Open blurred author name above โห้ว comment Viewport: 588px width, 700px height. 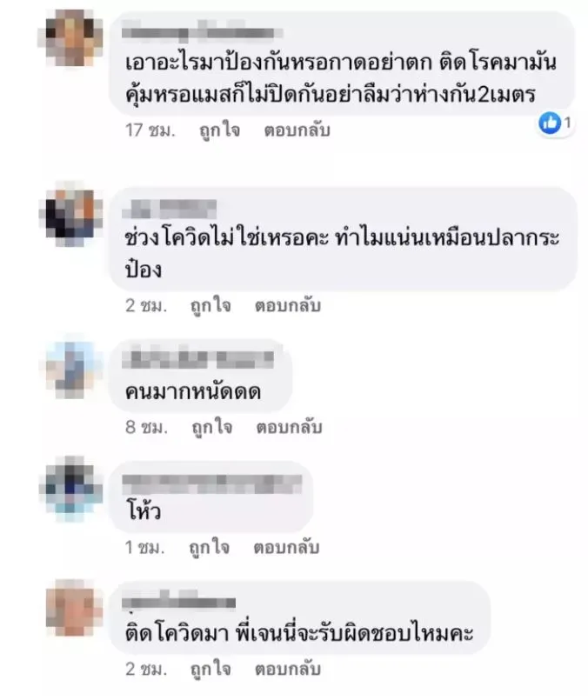click(x=212, y=484)
